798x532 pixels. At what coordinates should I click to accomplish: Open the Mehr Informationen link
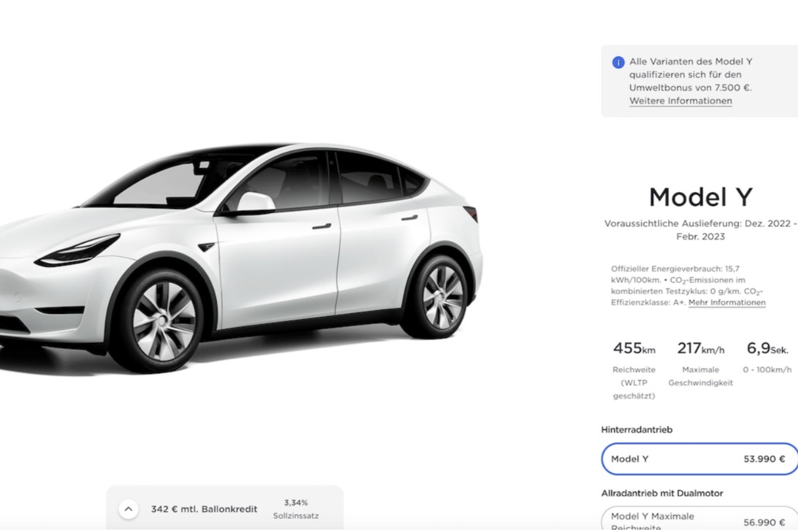coord(727,302)
